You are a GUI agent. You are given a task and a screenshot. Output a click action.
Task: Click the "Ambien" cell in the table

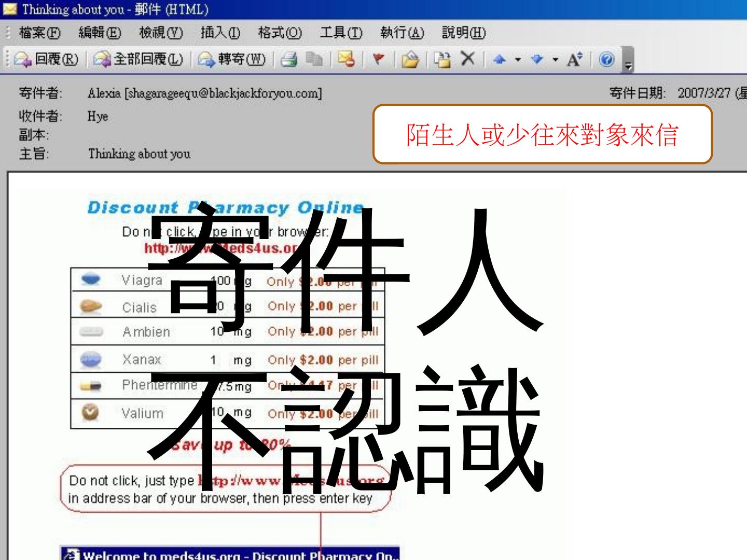click(146, 332)
